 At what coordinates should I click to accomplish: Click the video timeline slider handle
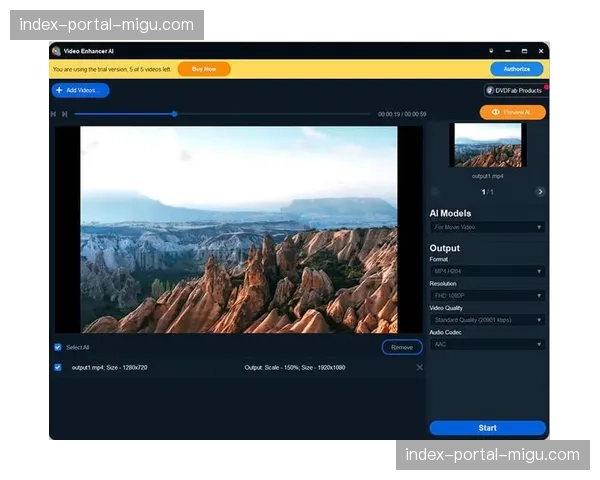tap(174, 114)
